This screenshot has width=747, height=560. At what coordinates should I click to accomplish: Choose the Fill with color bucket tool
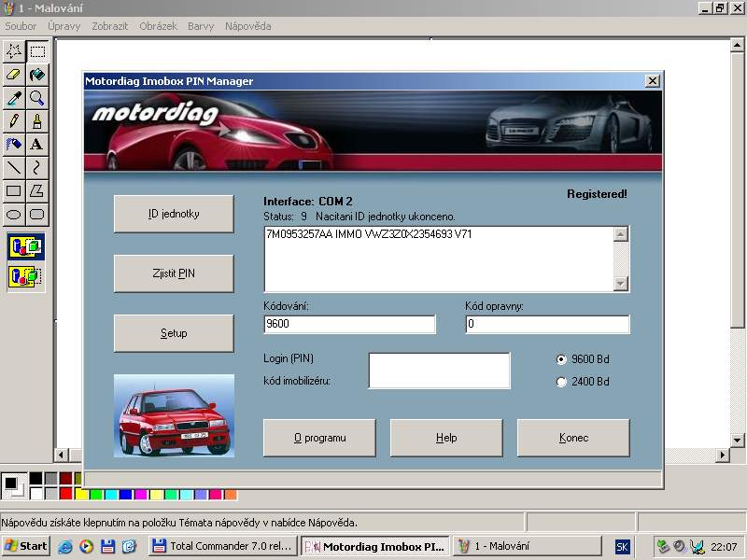(x=37, y=75)
